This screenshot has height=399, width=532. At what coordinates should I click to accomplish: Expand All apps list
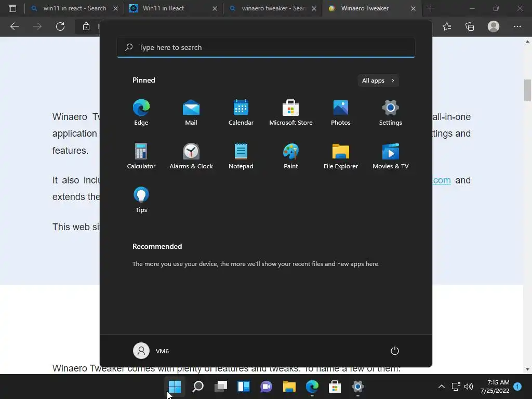(378, 81)
